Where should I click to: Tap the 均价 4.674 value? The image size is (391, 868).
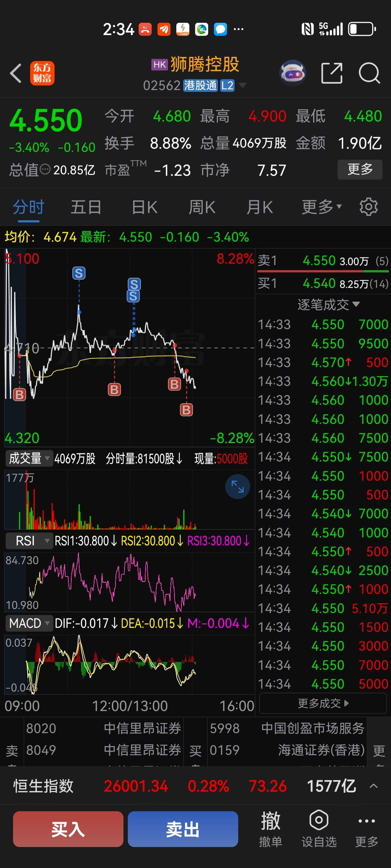click(60, 237)
